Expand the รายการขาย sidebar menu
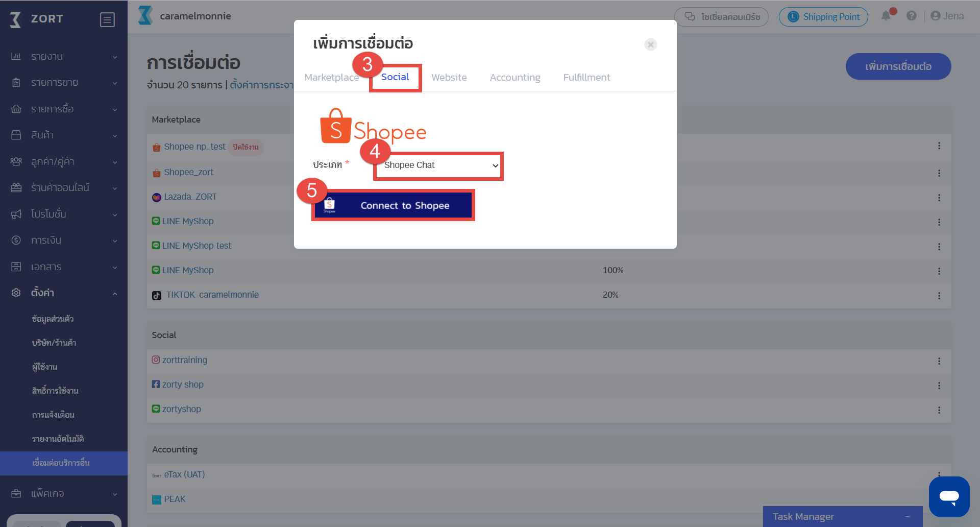The width and height of the screenshot is (980, 527). point(64,83)
